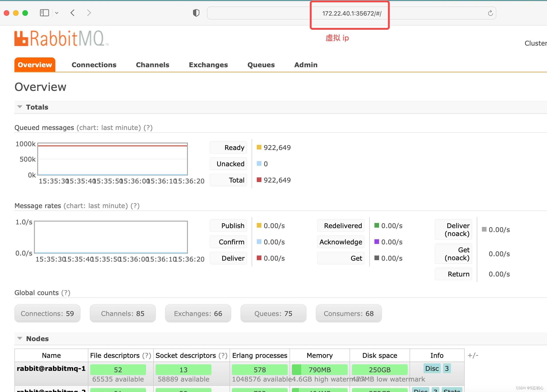Click the browser forward arrow
Image resolution: width=547 pixels, height=392 pixels.
89,13
